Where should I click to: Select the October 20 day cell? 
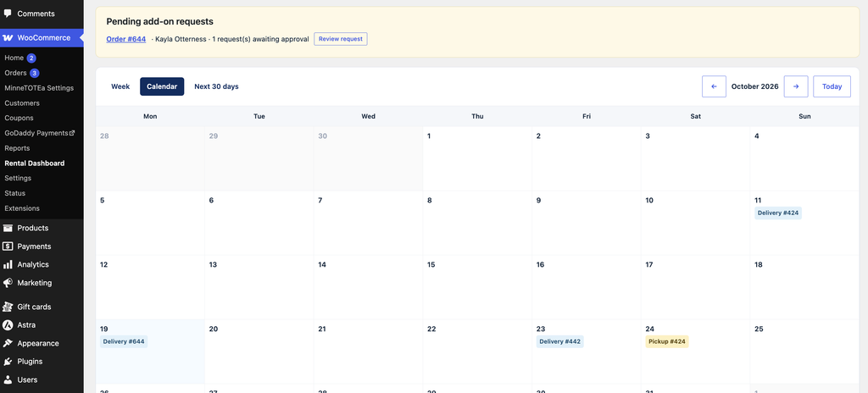coord(259,351)
